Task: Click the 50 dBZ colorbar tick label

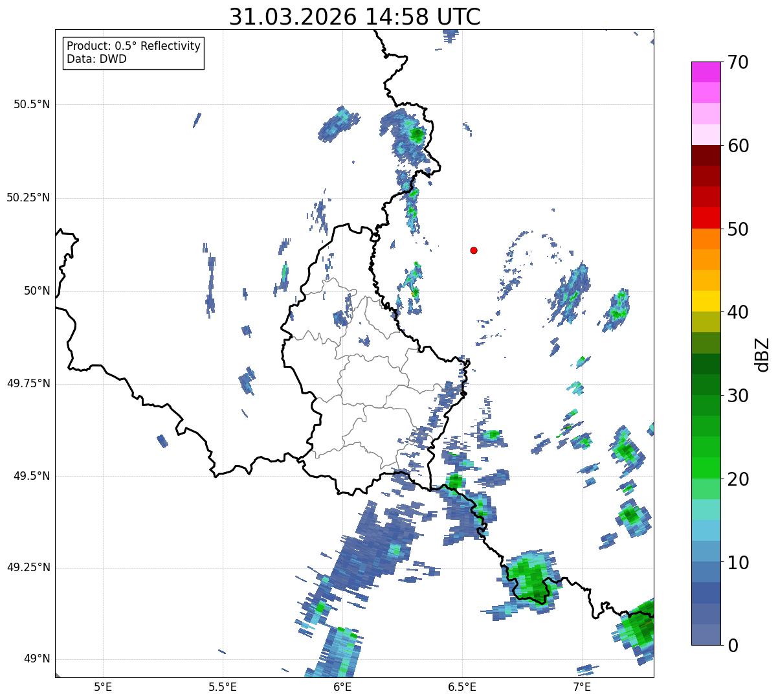Action: coord(739,229)
